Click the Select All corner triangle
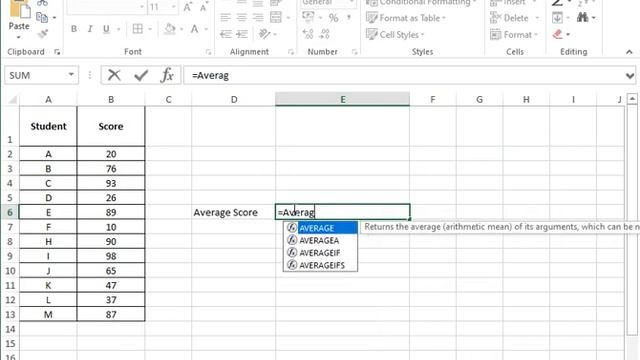Image resolution: width=640 pixels, height=360 pixels. [x=13, y=100]
